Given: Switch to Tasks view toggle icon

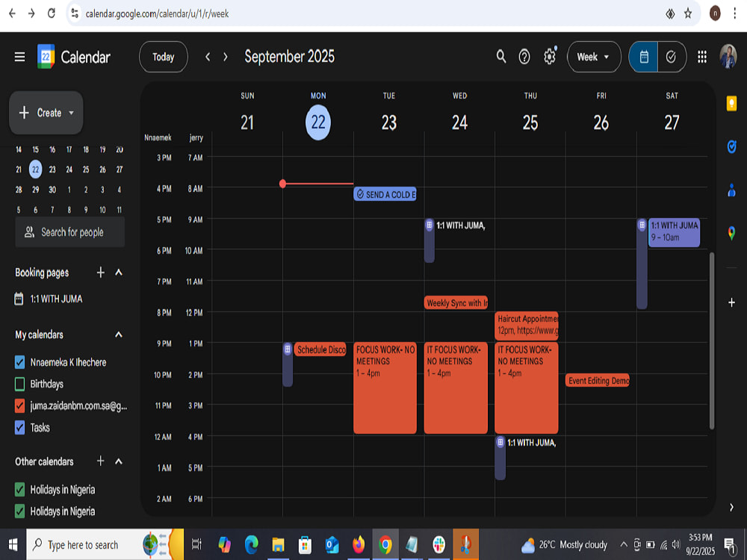Looking at the screenshot, I should tap(672, 57).
